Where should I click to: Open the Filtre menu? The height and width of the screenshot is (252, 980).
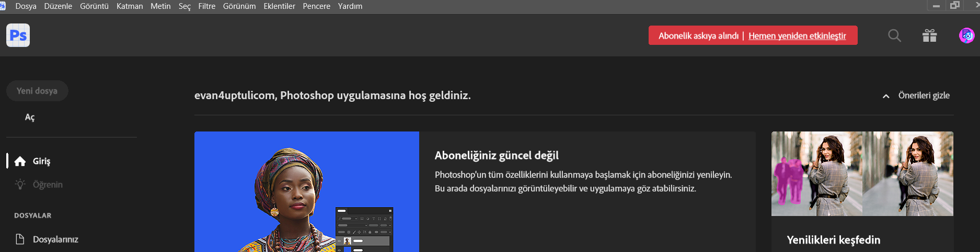207,6
